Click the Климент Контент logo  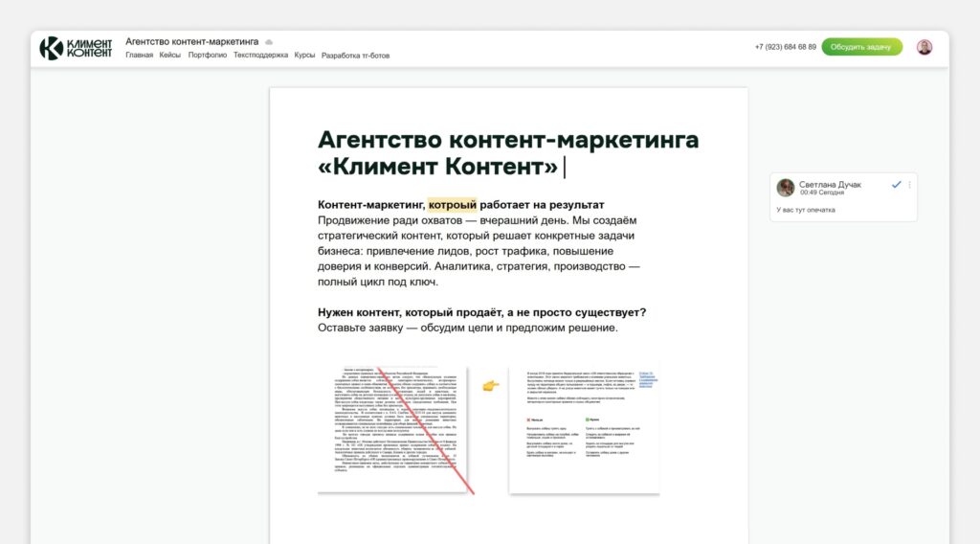pyautogui.click(x=76, y=48)
